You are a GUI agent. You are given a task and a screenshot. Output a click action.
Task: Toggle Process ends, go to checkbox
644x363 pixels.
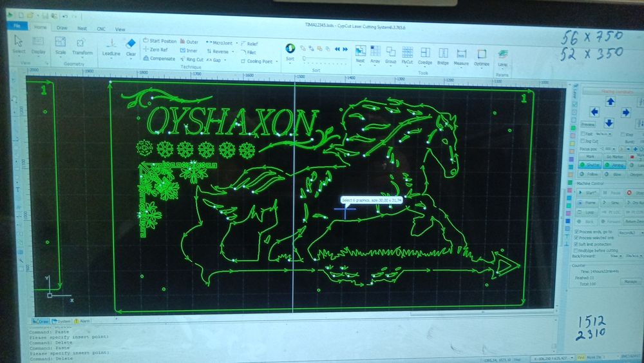[576, 232]
